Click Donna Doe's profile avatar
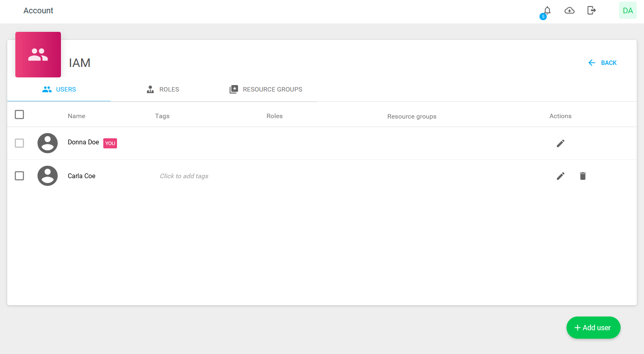This screenshot has width=644, height=354. pyautogui.click(x=48, y=143)
